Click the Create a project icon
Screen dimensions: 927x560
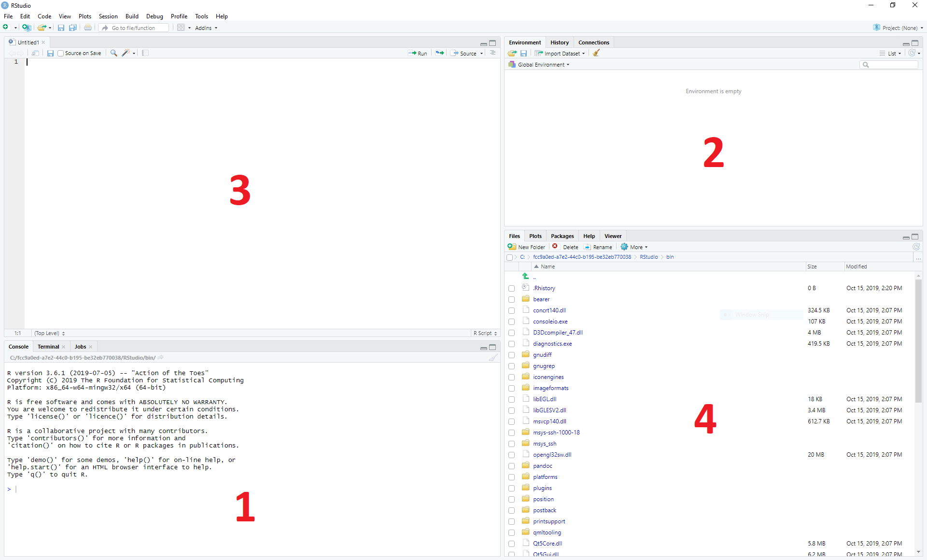[27, 28]
